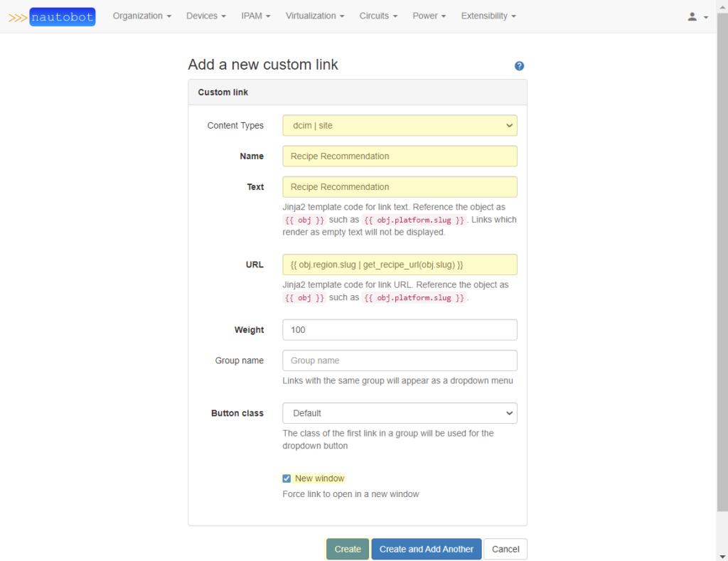Click the 'Add a new custom link' heading
The height and width of the screenshot is (561, 728).
click(x=263, y=65)
